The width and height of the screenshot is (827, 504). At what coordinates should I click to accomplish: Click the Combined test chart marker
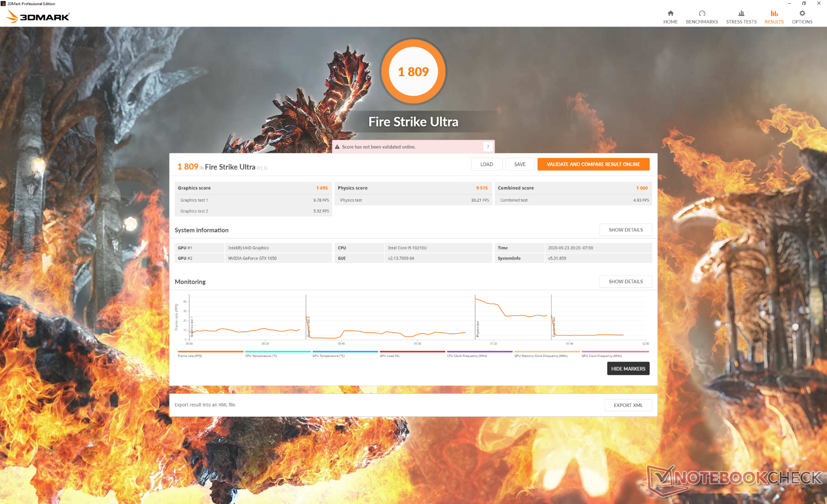pyautogui.click(x=554, y=327)
